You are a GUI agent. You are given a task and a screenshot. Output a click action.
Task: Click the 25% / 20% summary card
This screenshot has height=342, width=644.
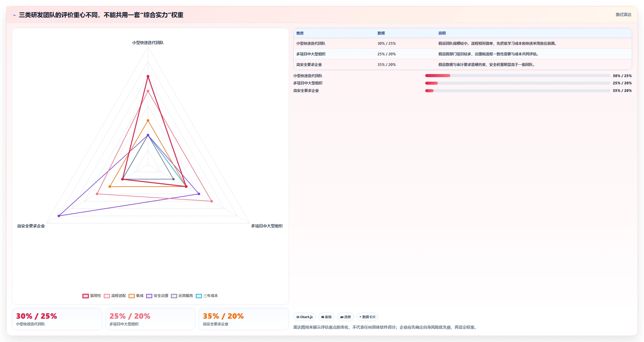click(x=150, y=319)
